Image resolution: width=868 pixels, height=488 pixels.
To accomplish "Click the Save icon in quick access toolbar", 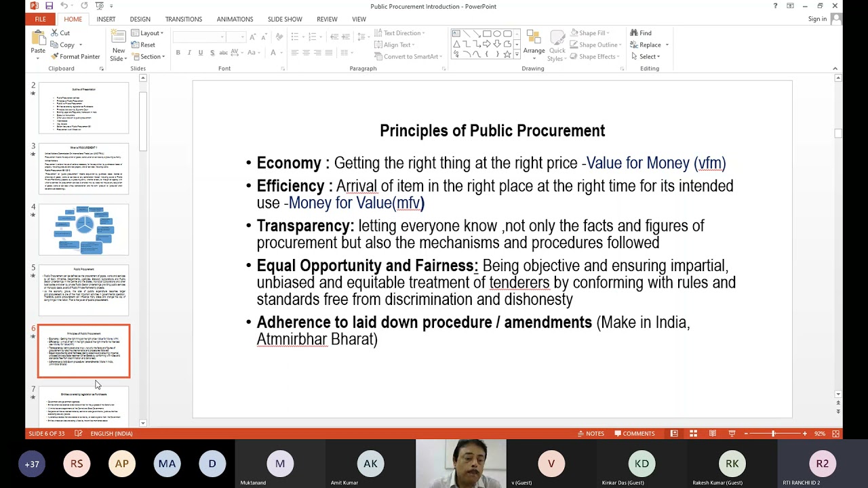I will pyautogui.click(x=49, y=6).
